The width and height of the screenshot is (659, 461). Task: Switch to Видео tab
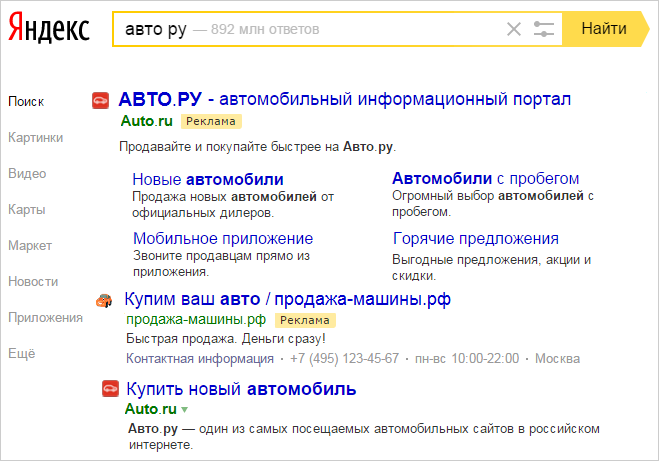point(27,174)
